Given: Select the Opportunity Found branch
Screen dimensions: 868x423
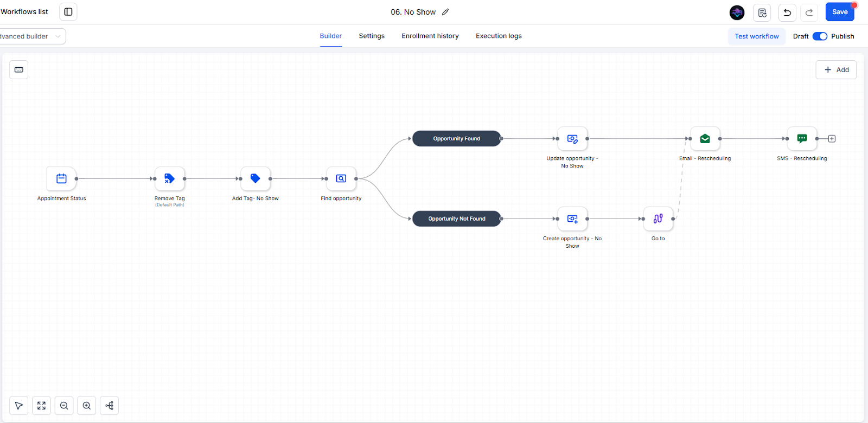Looking at the screenshot, I should (x=457, y=139).
